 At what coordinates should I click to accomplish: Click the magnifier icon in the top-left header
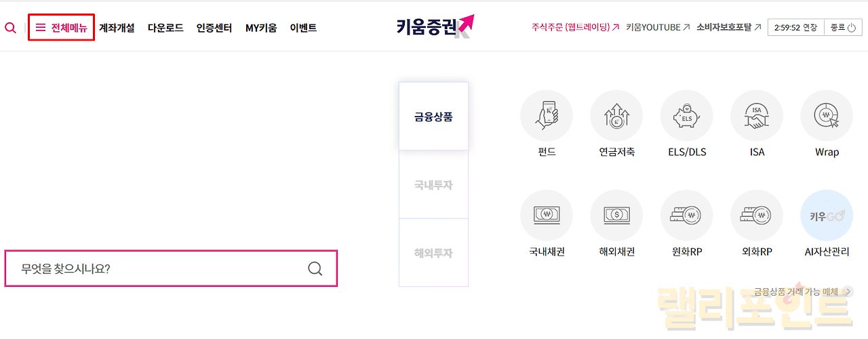click(10, 28)
